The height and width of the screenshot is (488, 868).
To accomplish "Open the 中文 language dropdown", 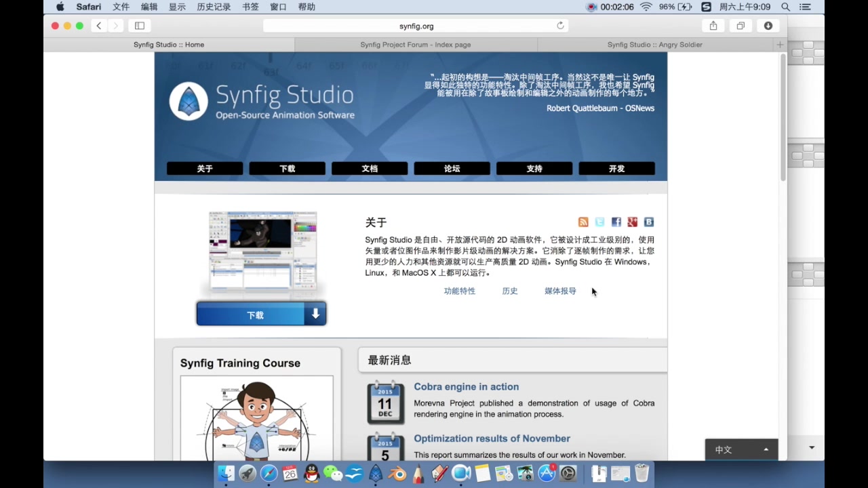I will click(742, 449).
